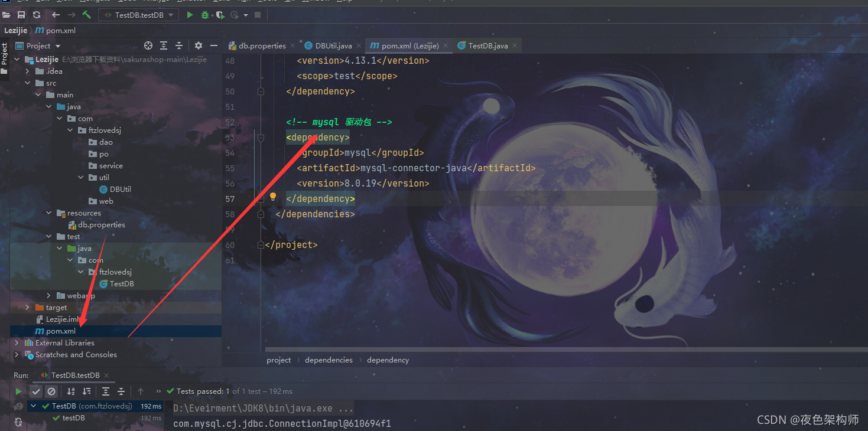868x431 pixels.
Task: Toggle code fold at line 53 dependency
Action: pos(261,138)
